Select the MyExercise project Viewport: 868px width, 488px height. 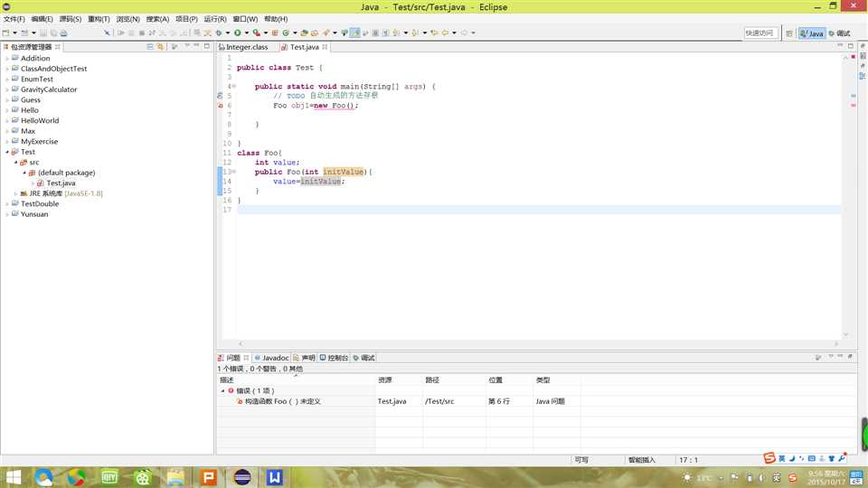[39, 142]
